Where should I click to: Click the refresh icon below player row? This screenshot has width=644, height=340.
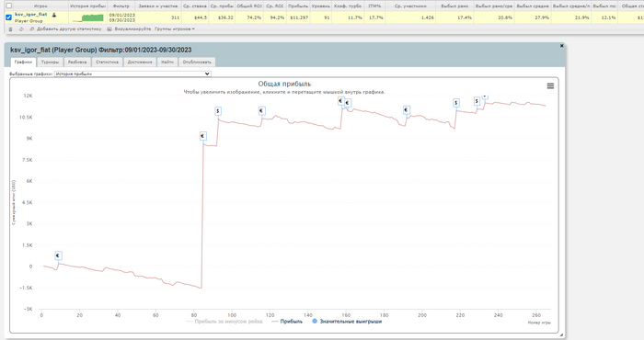21,29
